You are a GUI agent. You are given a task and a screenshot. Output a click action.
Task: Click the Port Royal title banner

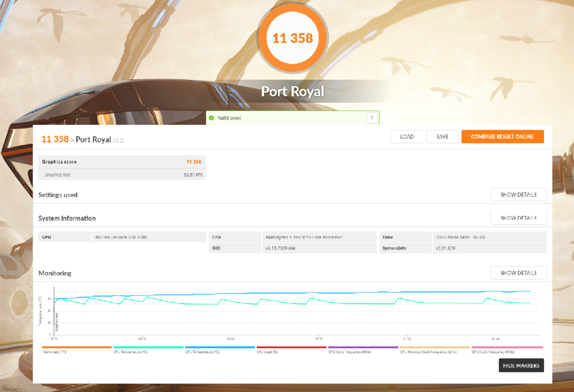tap(293, 91)
